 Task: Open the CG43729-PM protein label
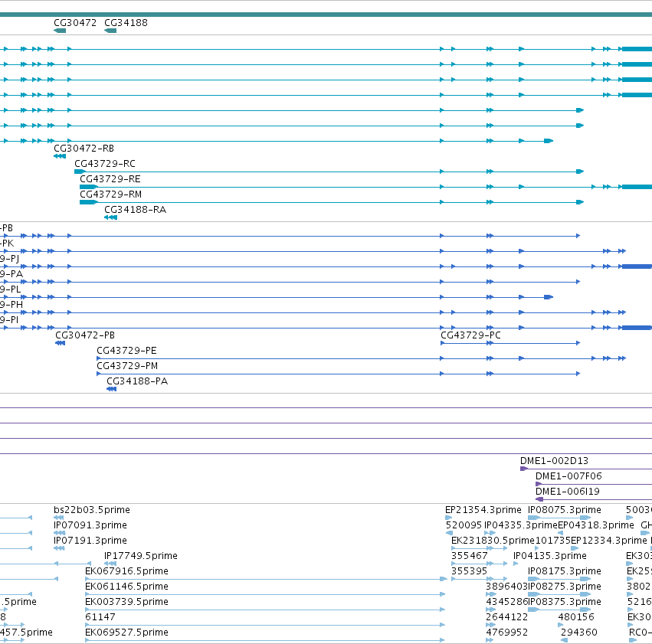[127, 366]
